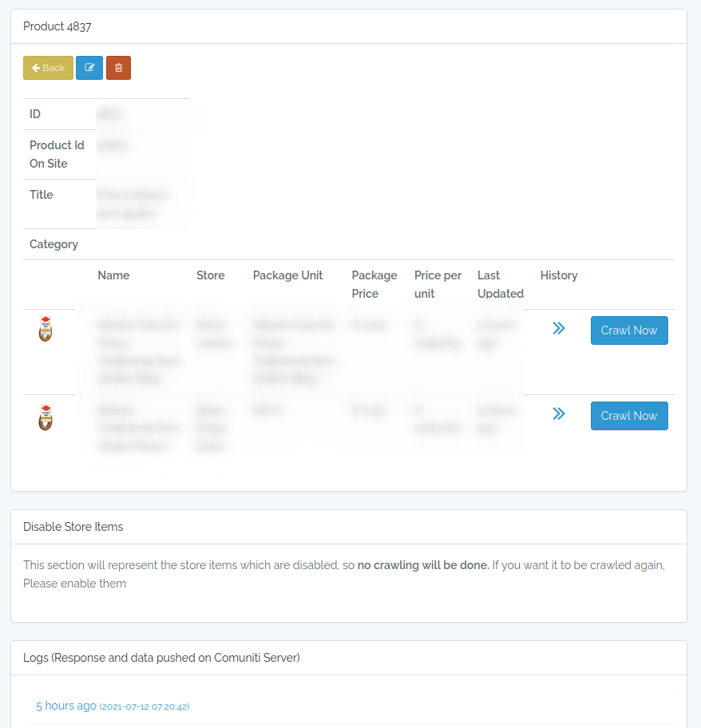Sort by the Name column header
The height and width of the screenshot is (728, 701).
pyautogui.click(x=113, y=275)
